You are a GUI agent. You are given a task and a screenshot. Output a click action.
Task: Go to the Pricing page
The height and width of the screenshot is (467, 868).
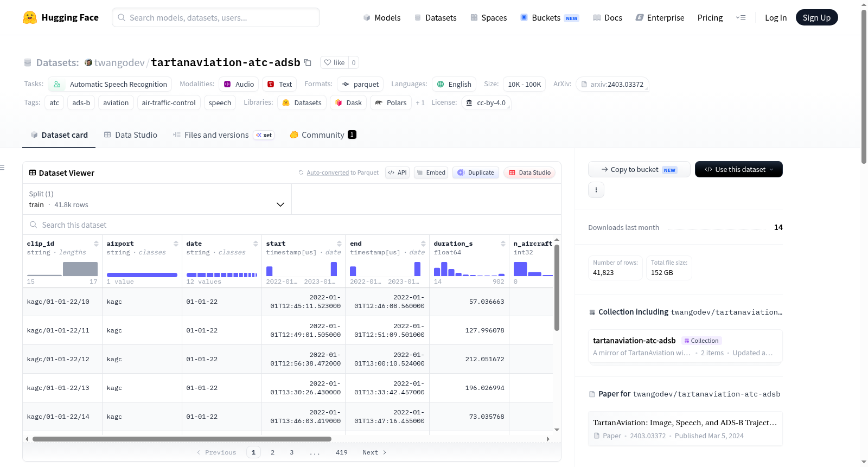tap(710, 18)
